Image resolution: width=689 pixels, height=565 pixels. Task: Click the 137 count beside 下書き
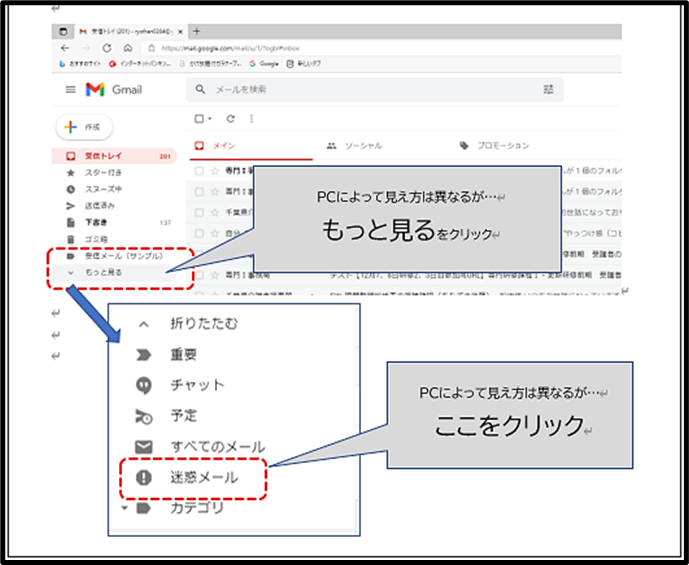(165, 223)
